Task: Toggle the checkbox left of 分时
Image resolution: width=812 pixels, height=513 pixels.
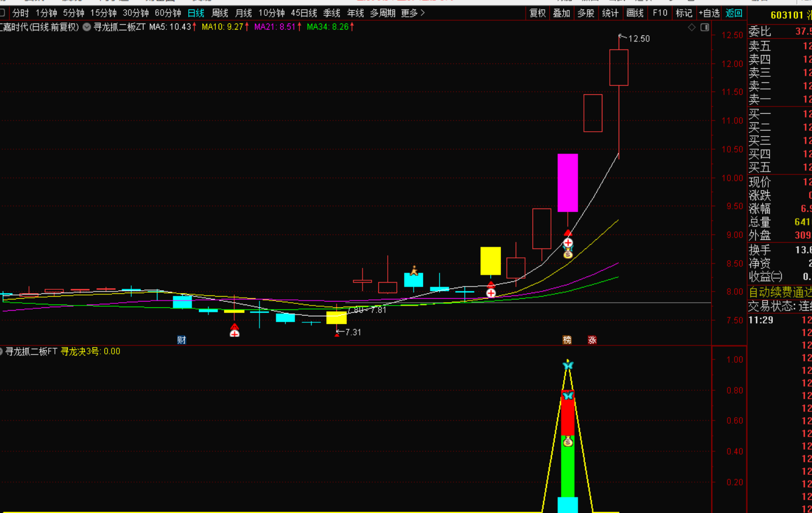Action: 3,13
